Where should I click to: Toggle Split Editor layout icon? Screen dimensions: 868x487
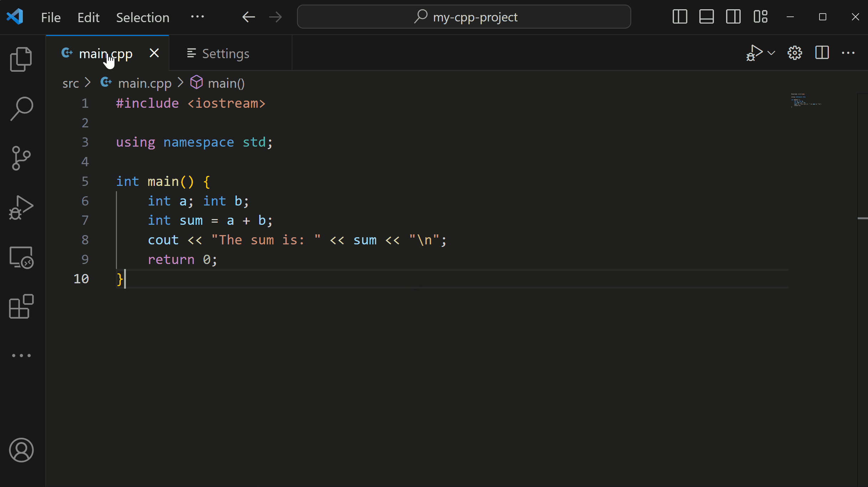coord(822,53)
